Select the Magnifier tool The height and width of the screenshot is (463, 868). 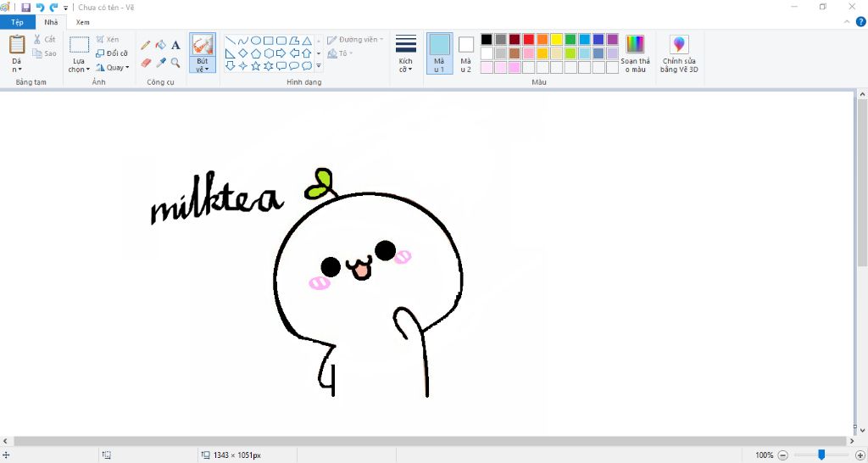(175, 63)
